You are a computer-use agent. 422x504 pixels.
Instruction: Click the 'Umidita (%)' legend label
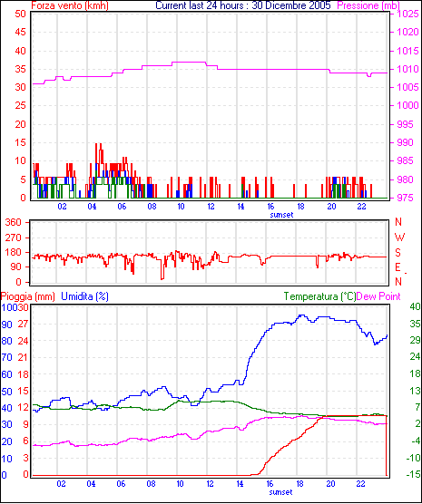point(84,296)
